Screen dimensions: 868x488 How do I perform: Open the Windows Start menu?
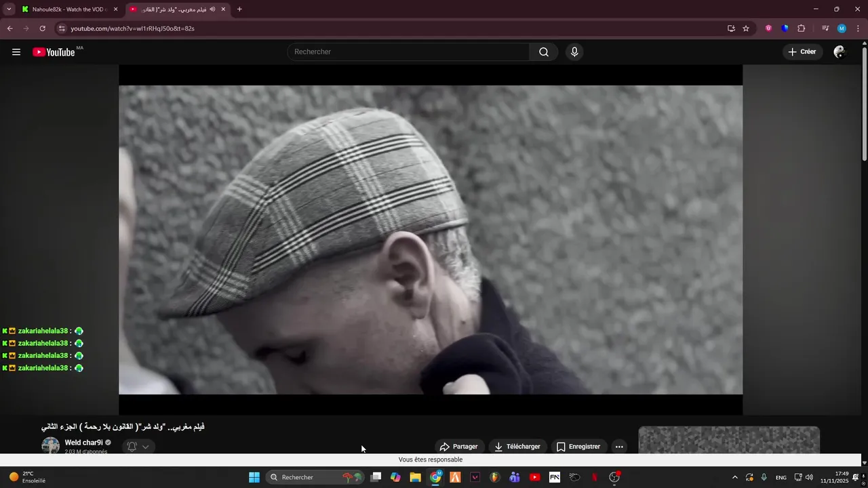[x=254, y=477]
